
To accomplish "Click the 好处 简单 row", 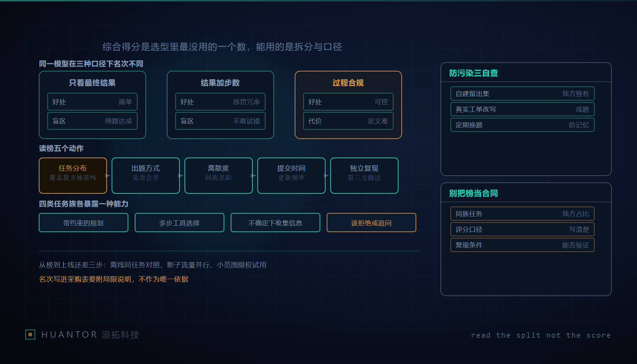I will coord(92,102).
